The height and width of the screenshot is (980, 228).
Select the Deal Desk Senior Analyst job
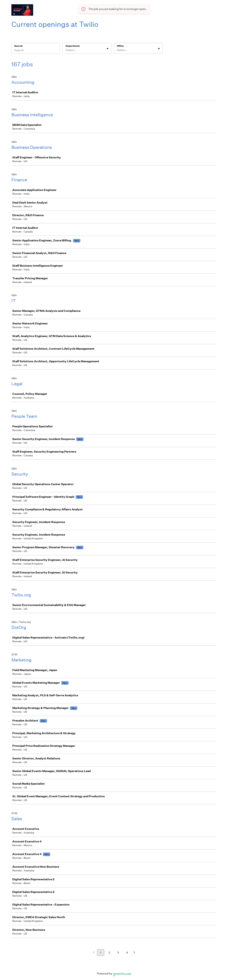(x=114, y=204)
